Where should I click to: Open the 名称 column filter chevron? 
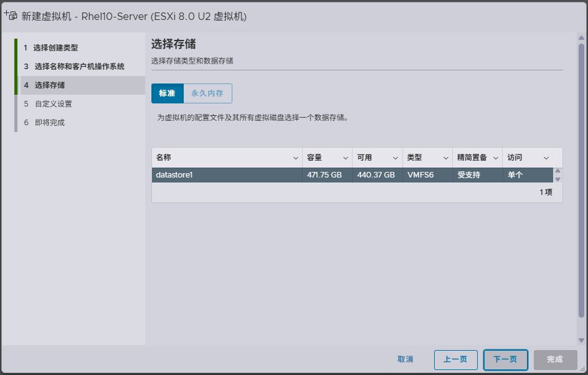click(295, 158)
